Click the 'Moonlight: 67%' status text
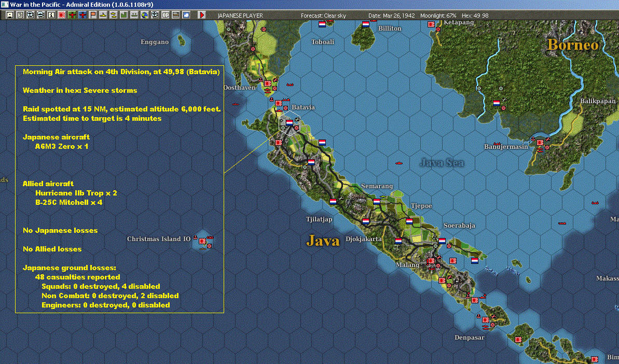619x364 pixels. click(x=438, y=16)
